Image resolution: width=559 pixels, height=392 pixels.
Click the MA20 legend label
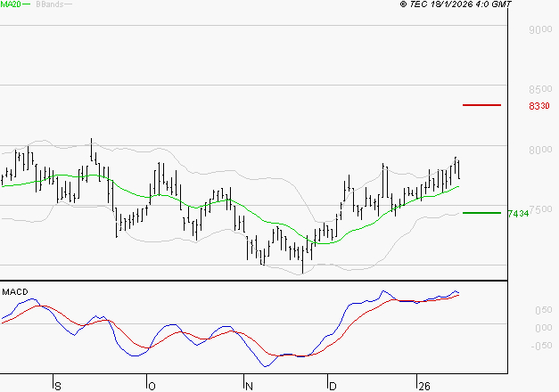tap(11, 4)
